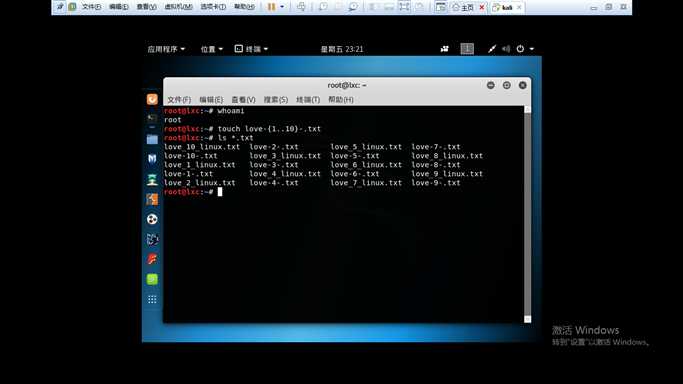683x384 pixels.
Task: Open the Files folder icon in the dock
Action: pos(152,139)
